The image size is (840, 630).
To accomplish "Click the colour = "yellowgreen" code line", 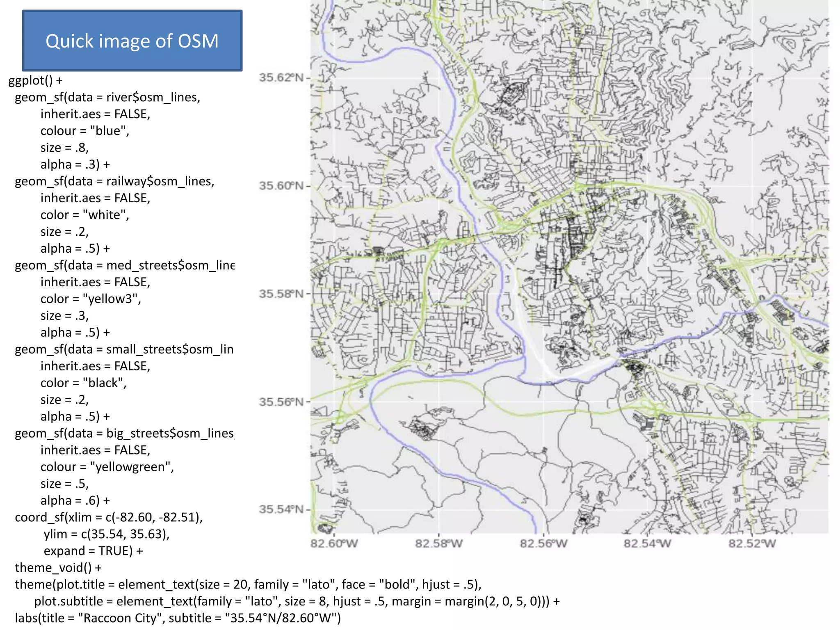I will tap(107, 467).
